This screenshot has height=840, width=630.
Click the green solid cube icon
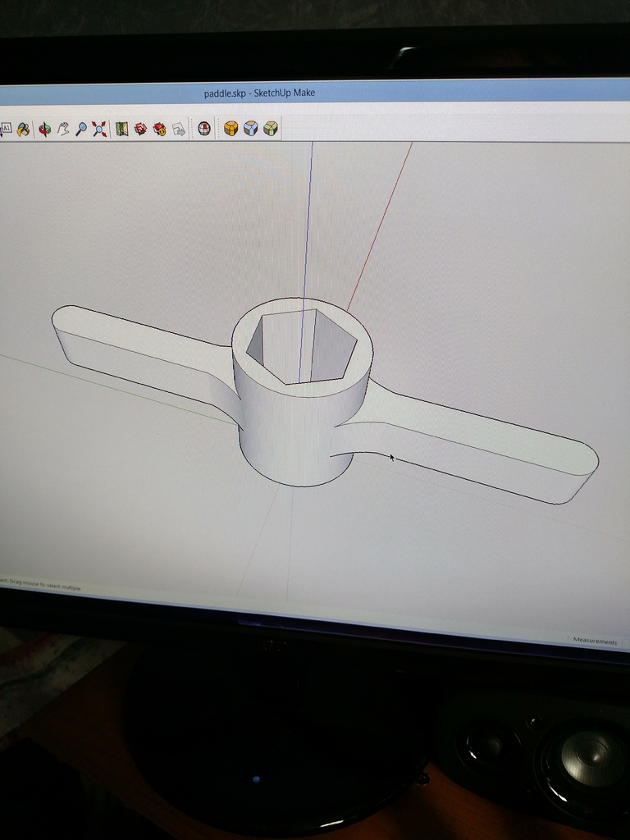click(271, 128)
